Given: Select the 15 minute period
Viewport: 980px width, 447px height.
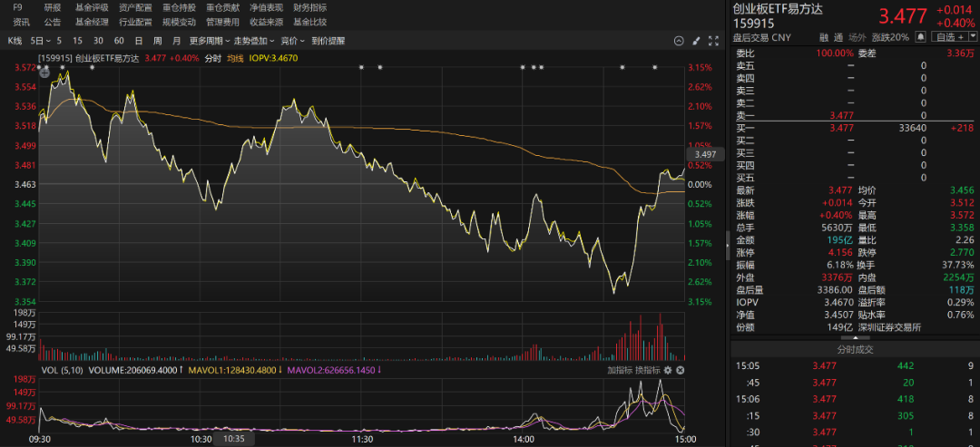Looking at the screenshot, I should pos(77,41).
